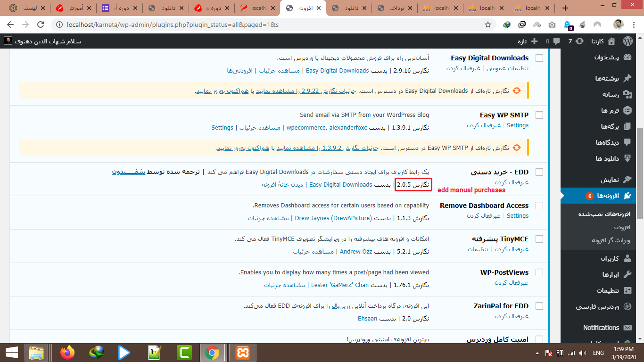Bookmark page with star icon
The width and height of the screenshot is (644, 362).
488,25
